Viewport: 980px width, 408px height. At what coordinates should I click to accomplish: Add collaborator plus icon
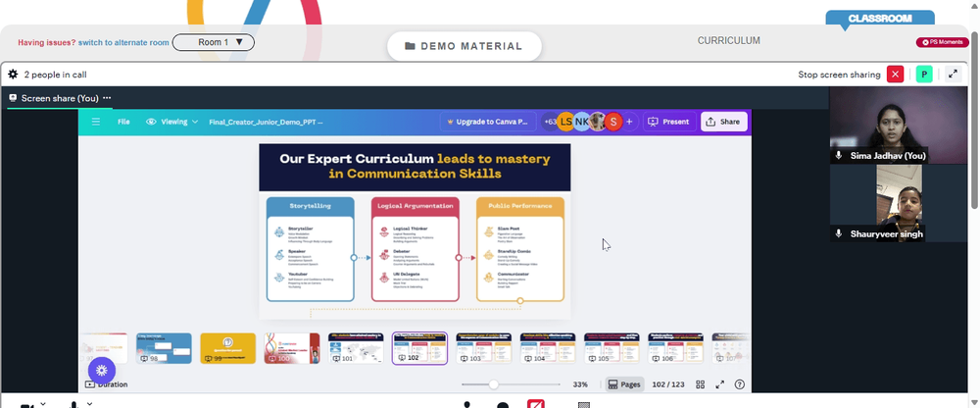pos(629,122)
